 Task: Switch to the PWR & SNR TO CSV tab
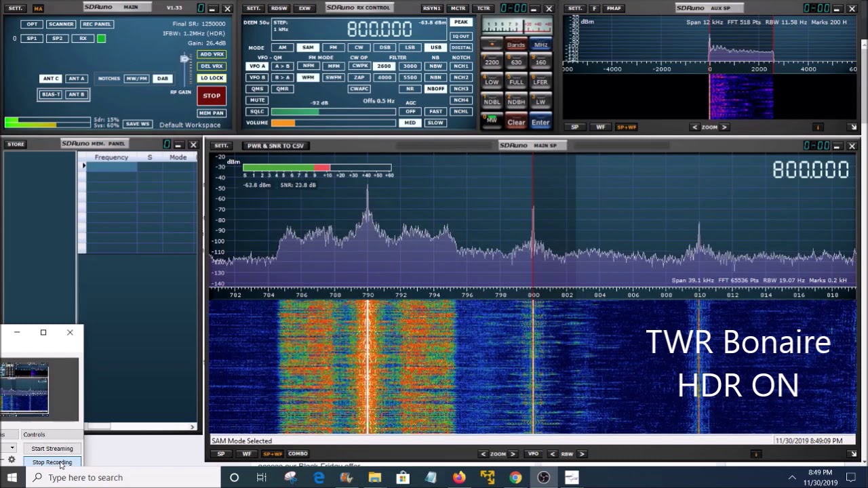(x=275, y=146)
